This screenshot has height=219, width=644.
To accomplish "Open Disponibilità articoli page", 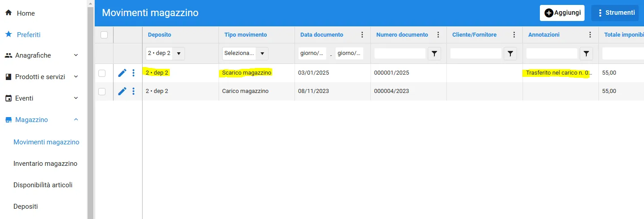I will pos(43,185).
